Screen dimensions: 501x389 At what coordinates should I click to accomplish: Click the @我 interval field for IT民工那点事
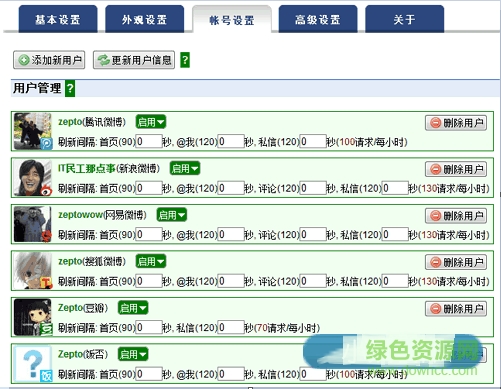(x=231, y=188)
